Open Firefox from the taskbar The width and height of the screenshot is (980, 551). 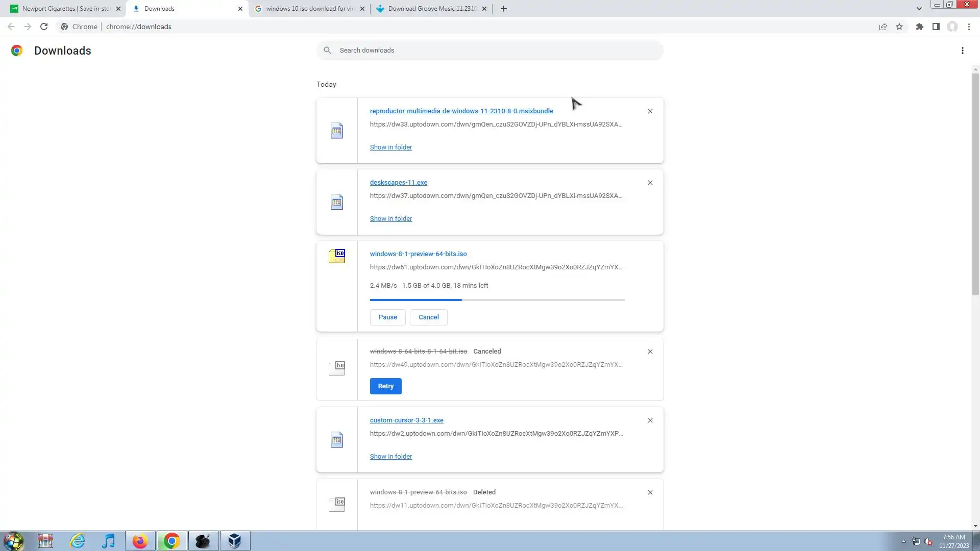[x=140, y=541]
